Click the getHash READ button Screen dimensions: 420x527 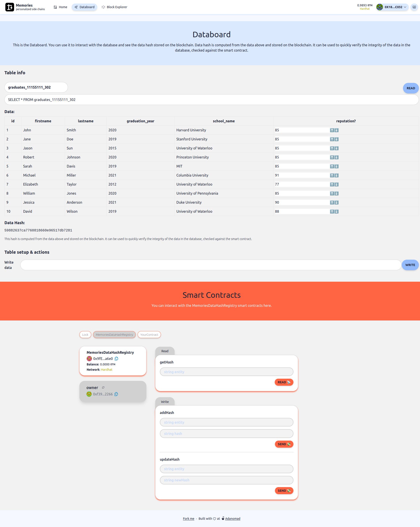(x=284, y=382)
